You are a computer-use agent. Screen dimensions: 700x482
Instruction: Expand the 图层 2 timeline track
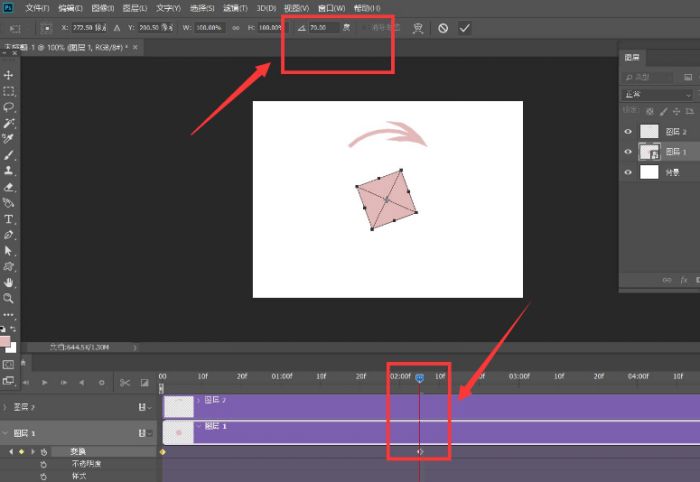[6, 407]
